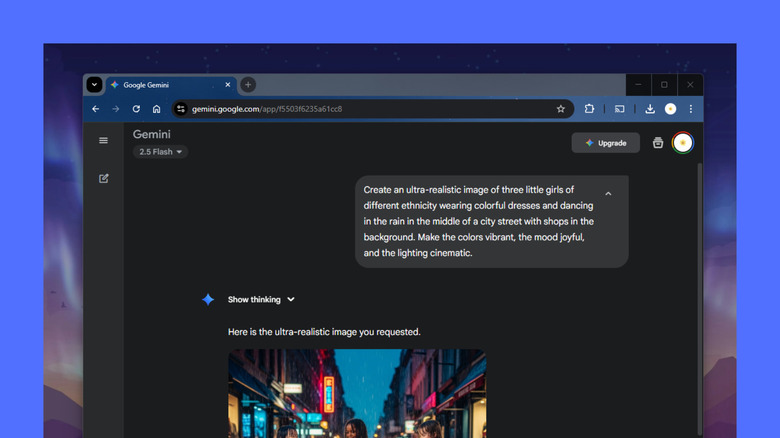Open the Gems storefront icon beside Upgrade
This screenshot has height=438, width=780.
coord(658,143)
